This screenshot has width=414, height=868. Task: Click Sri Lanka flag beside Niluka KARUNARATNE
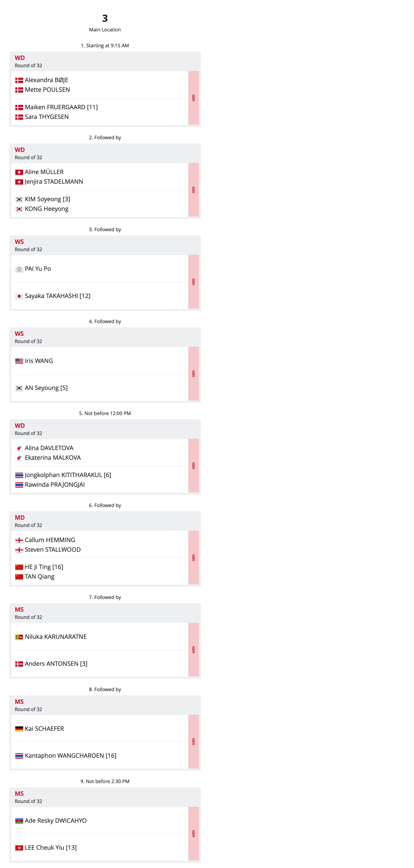pos(19,637)
